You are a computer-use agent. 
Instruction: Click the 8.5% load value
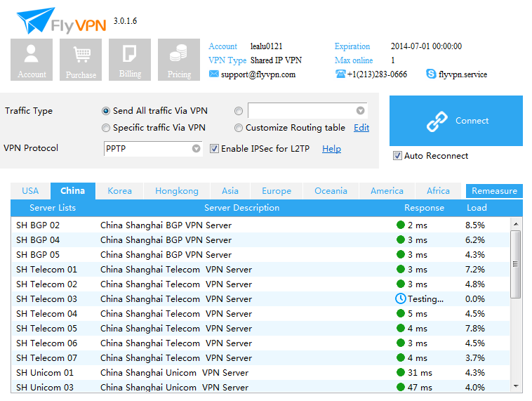(475, 225)
